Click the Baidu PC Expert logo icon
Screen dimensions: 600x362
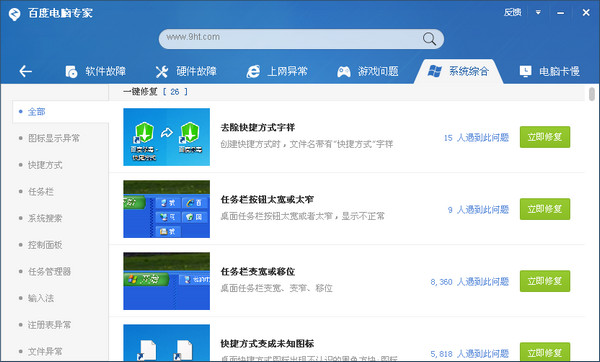15,14
